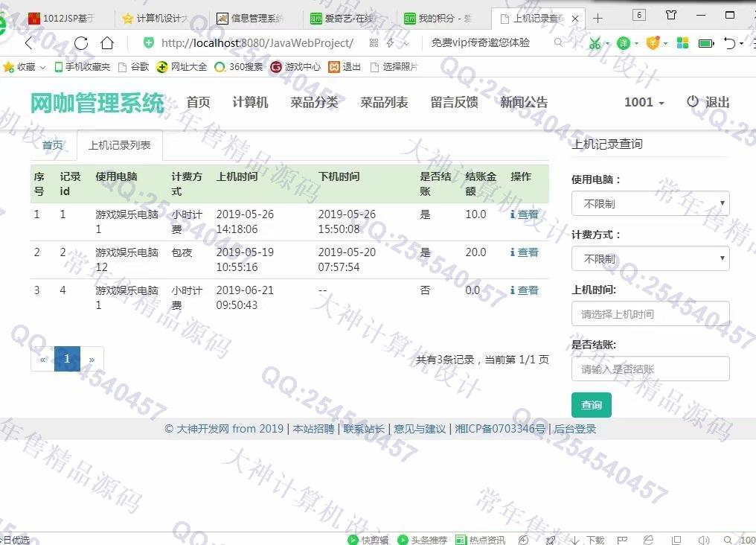Click the browser back arrow
756x545 pixels.
(30, 43)
